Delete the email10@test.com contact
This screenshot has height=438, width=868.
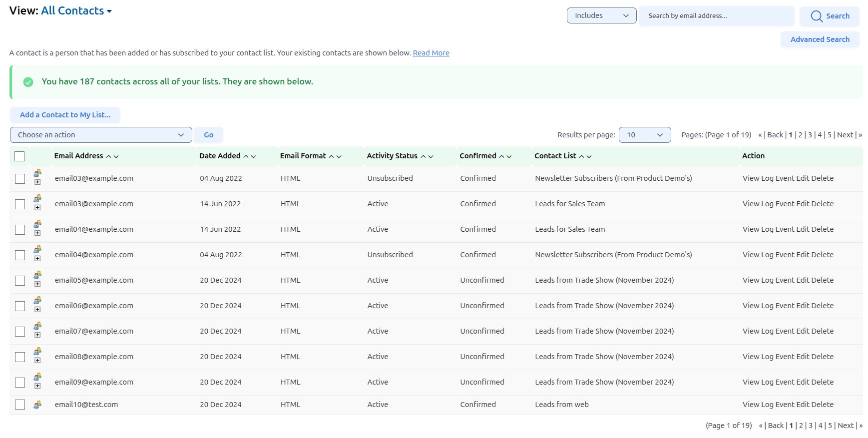(823, 405)
